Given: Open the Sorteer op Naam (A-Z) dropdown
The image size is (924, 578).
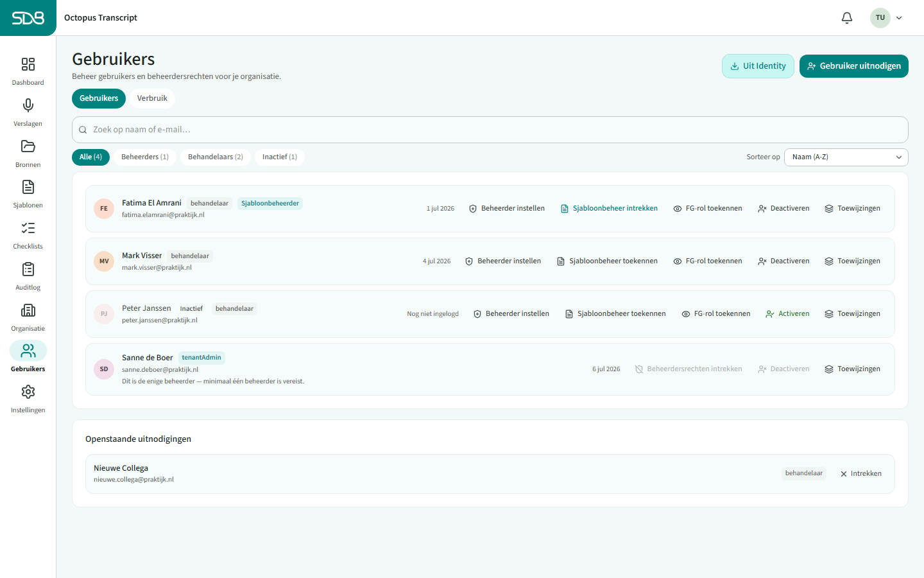Looking at the screenshot, I should (x=846, y=157).
